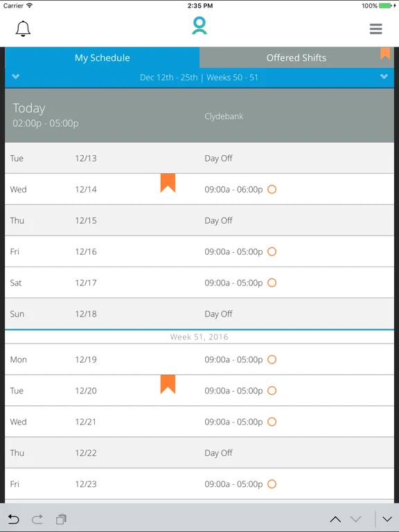Toggle the circle on Fri 12/23 shift

272,484
